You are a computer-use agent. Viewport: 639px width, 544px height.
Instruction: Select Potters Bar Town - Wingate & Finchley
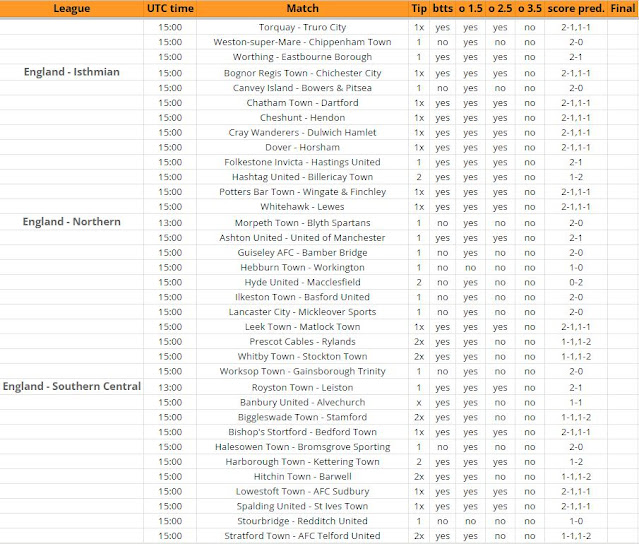302,192
